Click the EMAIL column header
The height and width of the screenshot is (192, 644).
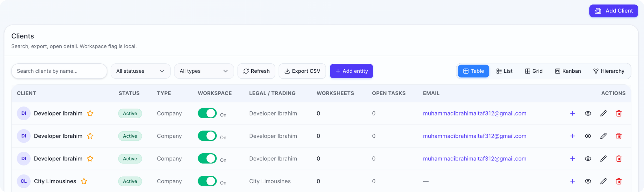pyautogui.click(x=431, y=93)
